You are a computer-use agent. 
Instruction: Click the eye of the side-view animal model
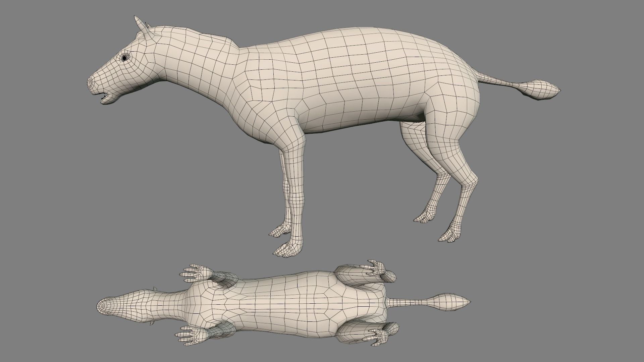[124, 58]
